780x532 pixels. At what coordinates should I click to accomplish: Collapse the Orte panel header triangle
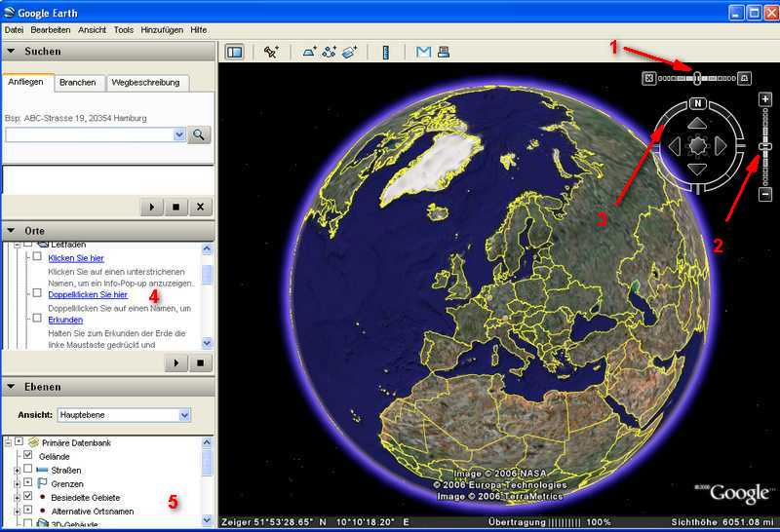click(x=11, y=230)
